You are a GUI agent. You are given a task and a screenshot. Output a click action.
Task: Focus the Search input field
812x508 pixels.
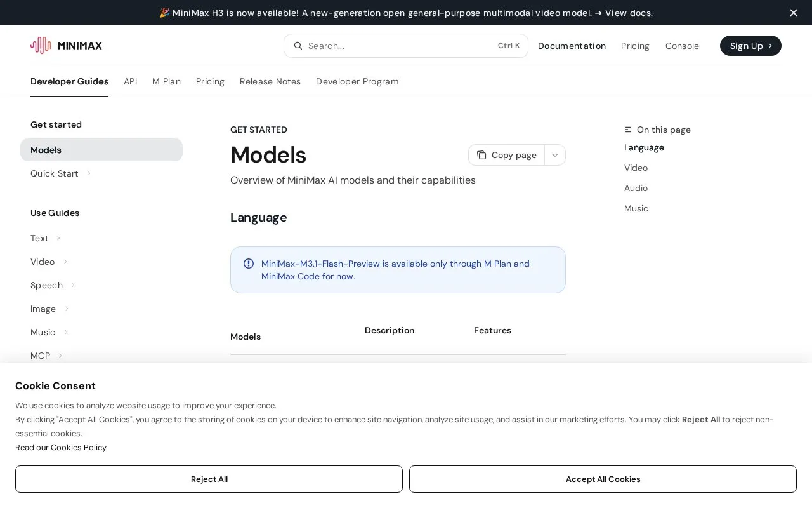[406, 46]
